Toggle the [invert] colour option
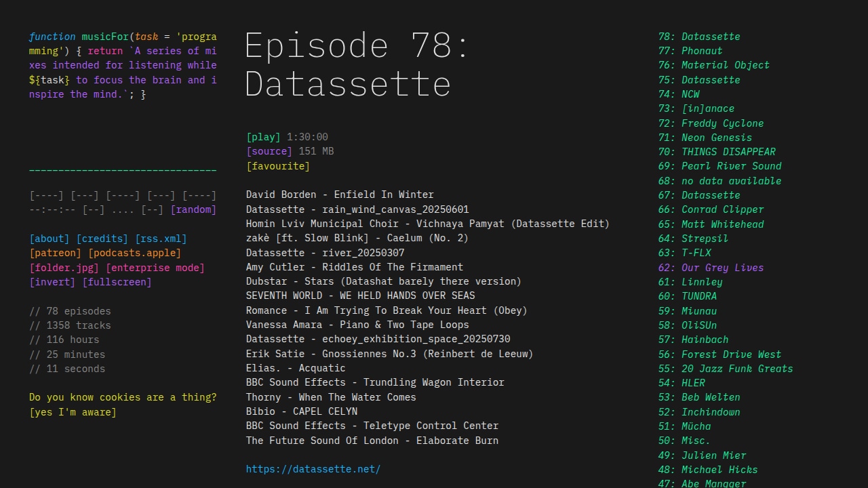 click(x=53, y=282)
